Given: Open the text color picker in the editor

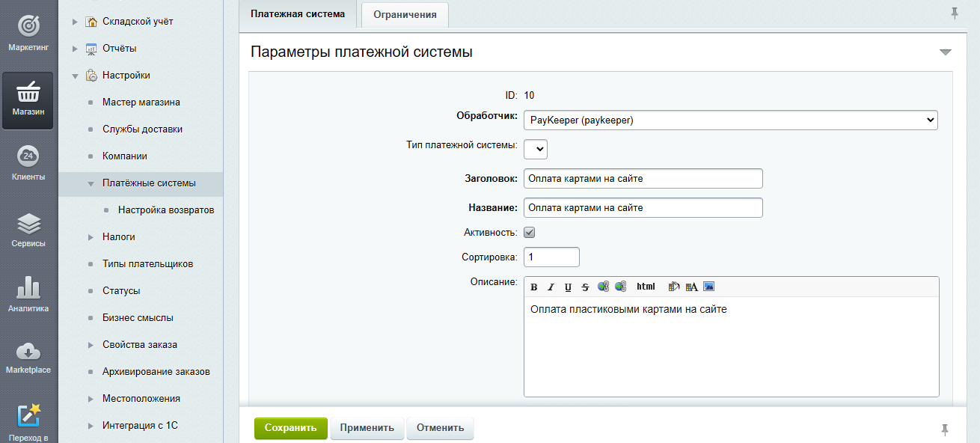Looking at the screenshot, I should (692, 287).
